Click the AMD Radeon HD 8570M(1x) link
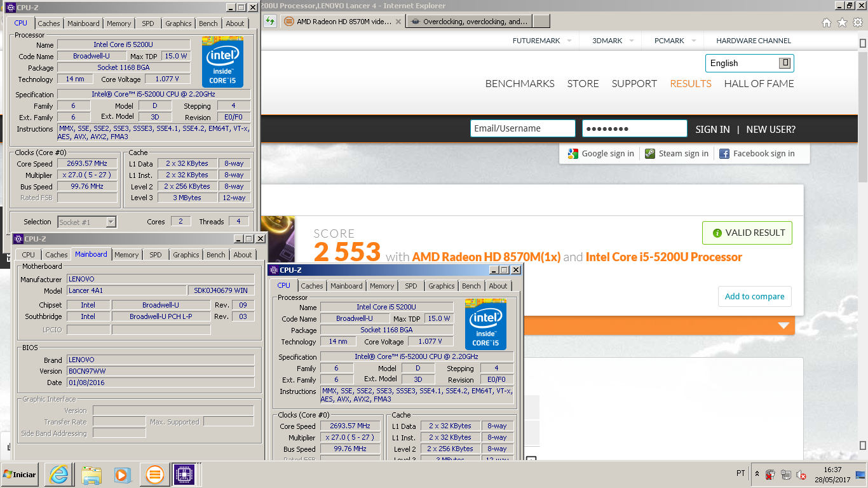The width and height of the screenshot is (868, 488). (x=486, y=257)
